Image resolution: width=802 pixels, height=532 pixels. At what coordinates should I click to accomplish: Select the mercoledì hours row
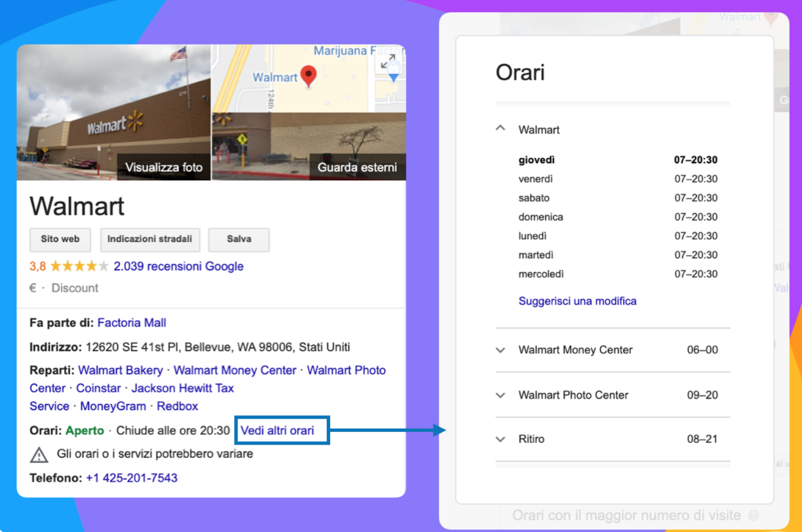tap(618, 274)
